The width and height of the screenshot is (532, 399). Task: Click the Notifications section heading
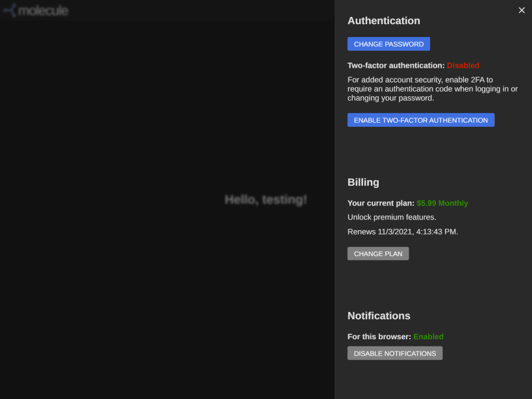(x=379, y=316)
